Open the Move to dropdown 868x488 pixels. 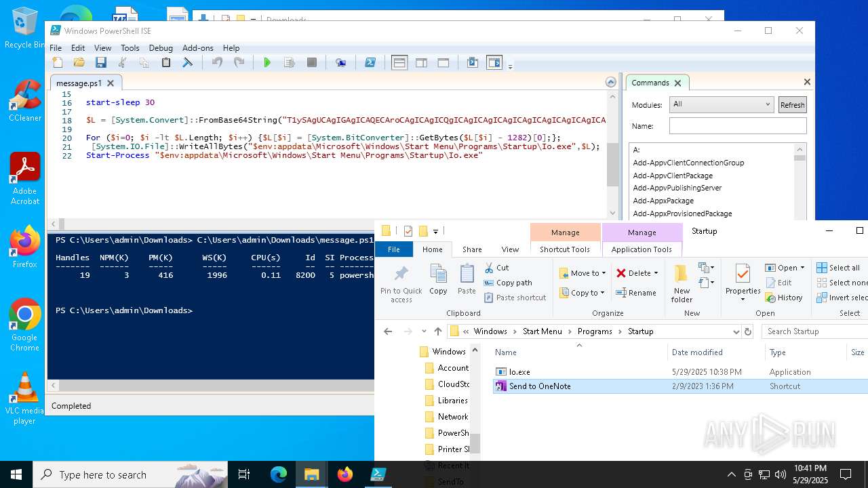[583, 273]
